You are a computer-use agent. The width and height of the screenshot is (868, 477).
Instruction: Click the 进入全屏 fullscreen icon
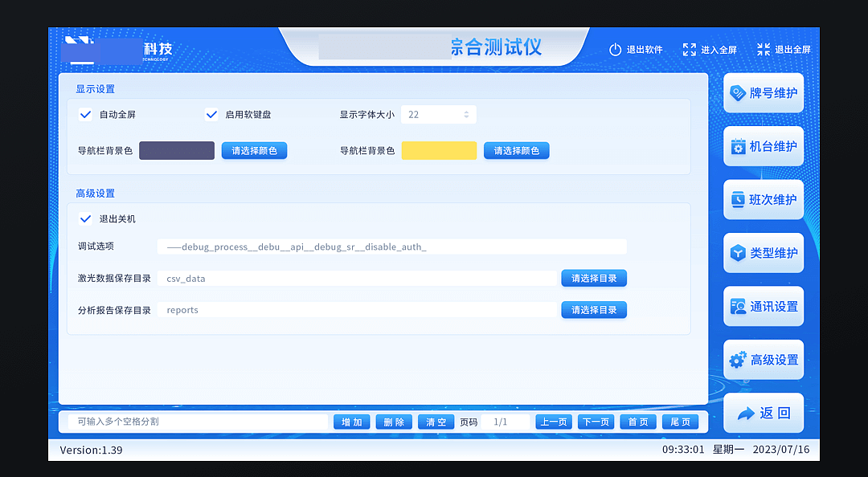pos(689,48)
